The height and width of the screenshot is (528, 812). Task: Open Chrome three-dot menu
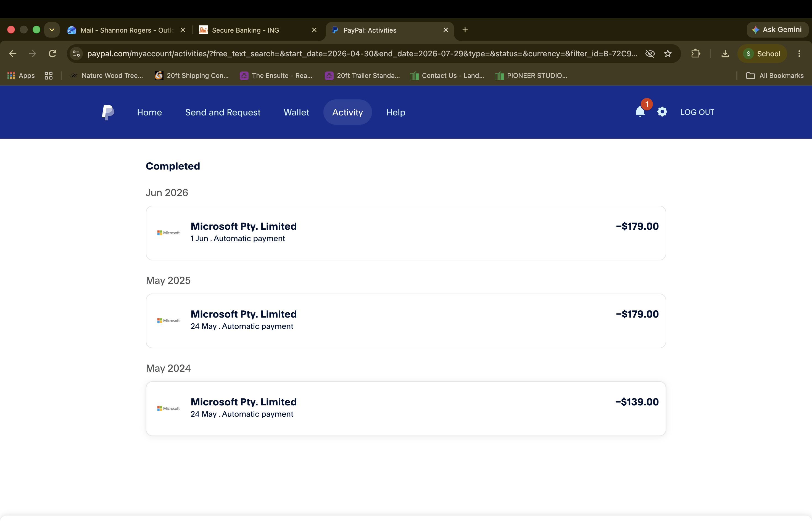tap(799, 54)
